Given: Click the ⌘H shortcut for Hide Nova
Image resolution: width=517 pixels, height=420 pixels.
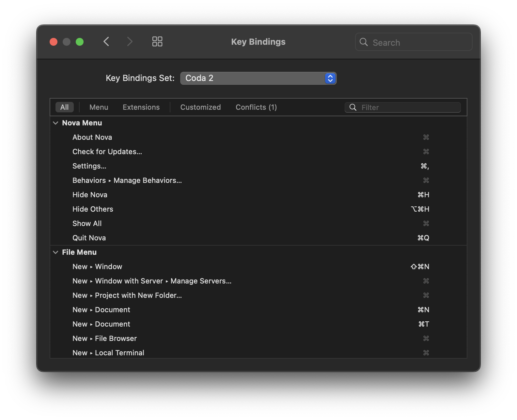Looking at the screenshot, I should click(423, 195).
